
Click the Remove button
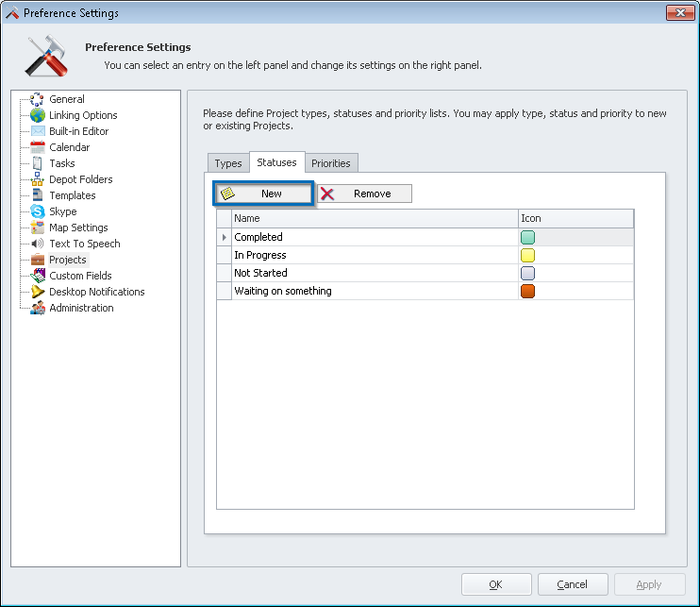(365, 194)
